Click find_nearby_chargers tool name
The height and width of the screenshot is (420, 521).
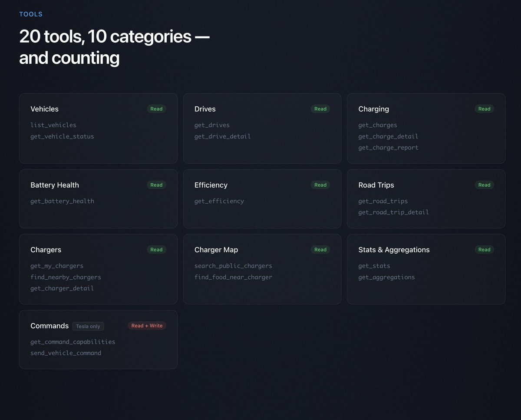(66, 277)
